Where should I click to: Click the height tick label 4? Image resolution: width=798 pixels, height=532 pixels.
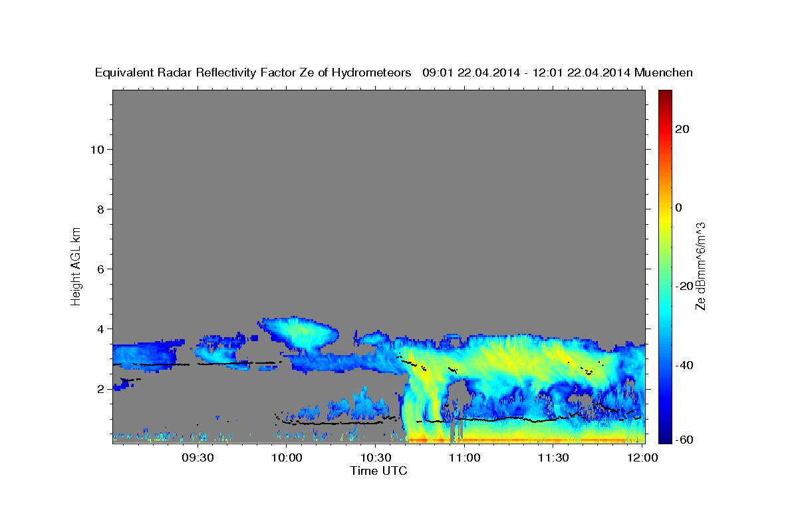click(x=102, y=329)
